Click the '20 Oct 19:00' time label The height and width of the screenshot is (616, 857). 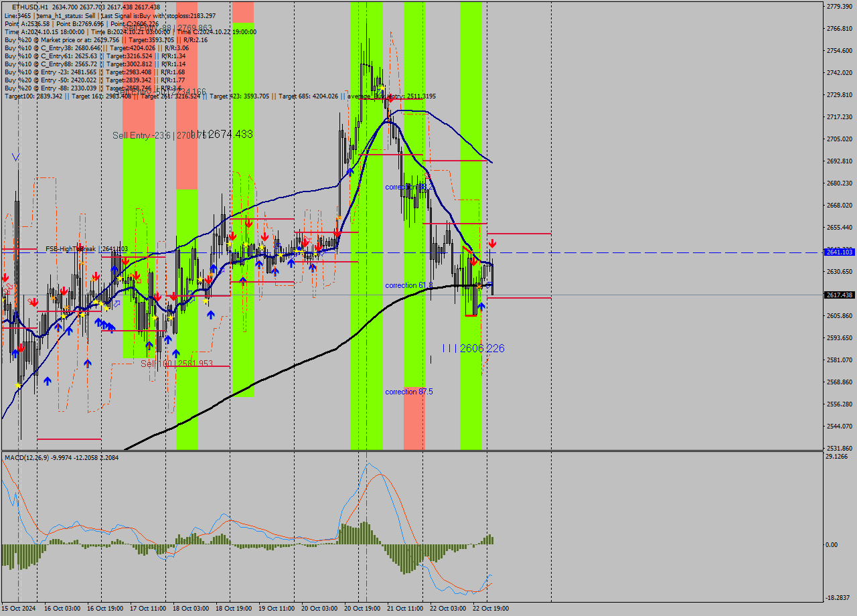[362, 609]
